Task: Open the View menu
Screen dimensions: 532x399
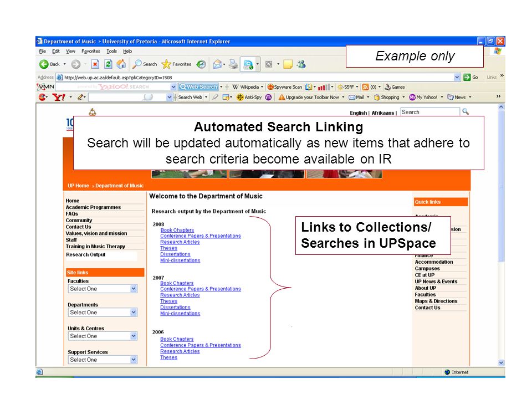Action: coord(70,51)
